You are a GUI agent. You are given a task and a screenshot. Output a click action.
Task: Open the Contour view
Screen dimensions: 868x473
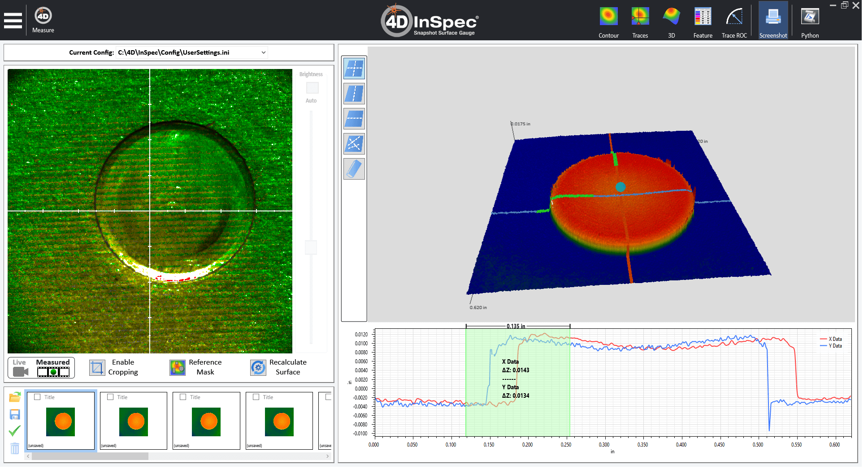coord(608,21)
